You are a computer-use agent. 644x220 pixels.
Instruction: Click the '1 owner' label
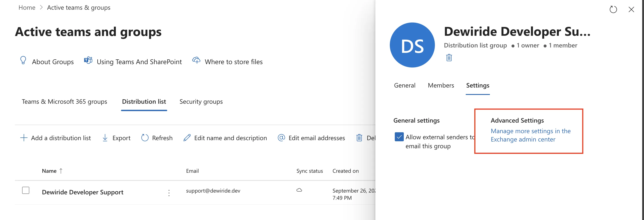[x=528, y=45]
